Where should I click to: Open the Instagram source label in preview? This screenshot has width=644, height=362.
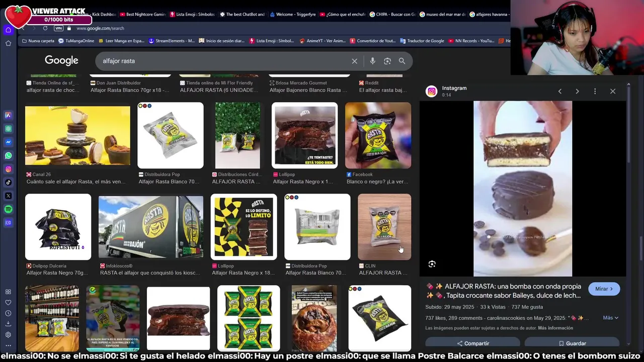tap(454, 88)
